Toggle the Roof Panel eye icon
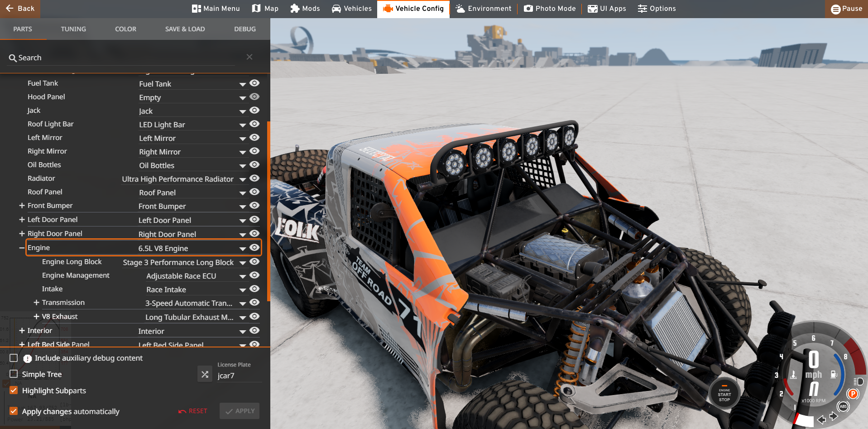The image size is (868, 429). pos(254,192)
